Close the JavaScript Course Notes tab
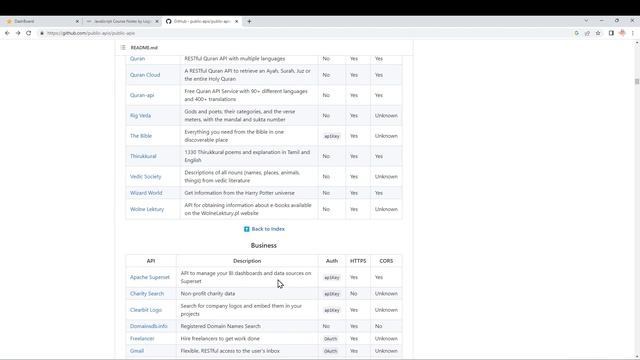 coord(157,21)
